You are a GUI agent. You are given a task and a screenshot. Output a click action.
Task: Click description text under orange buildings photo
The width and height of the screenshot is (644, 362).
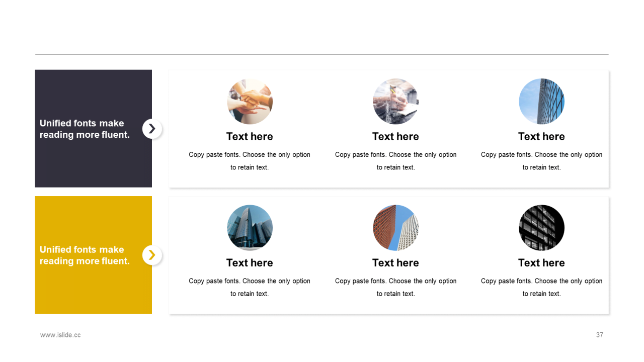[396, 287]
